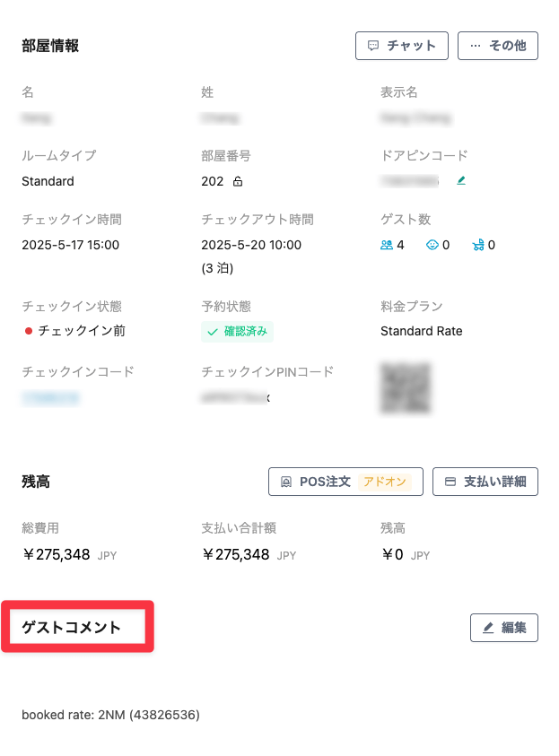
Task: Click the blurred QR code image
Action: tap(406, 388)
